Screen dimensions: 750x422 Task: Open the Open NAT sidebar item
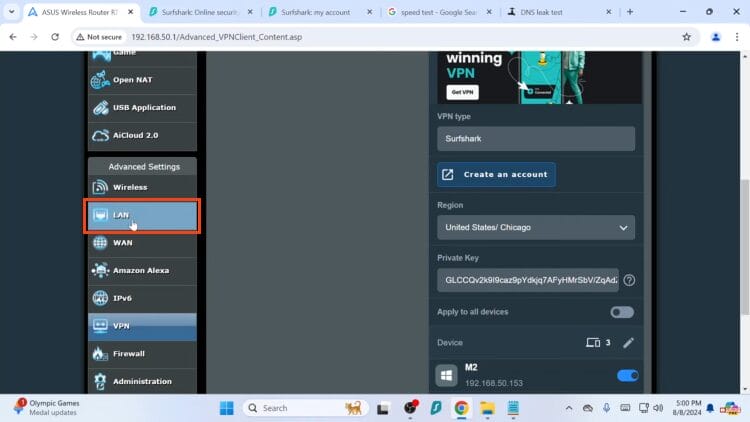click(142, 80)
